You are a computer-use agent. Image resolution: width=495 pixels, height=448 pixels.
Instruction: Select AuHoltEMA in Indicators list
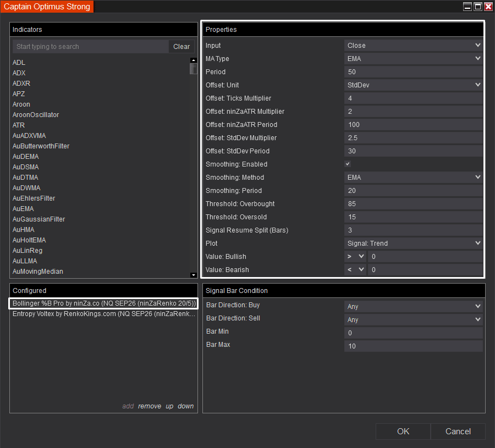[x=29, y=240]
